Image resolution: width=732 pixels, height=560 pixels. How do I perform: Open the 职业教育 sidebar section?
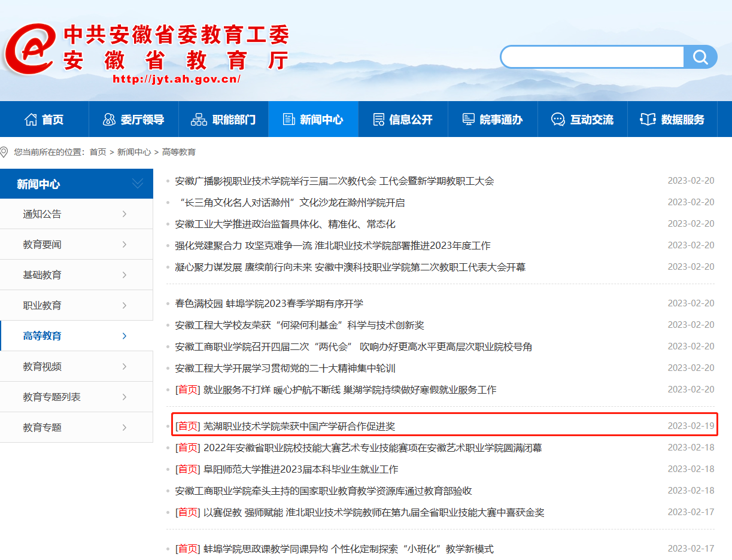point(42,306)
